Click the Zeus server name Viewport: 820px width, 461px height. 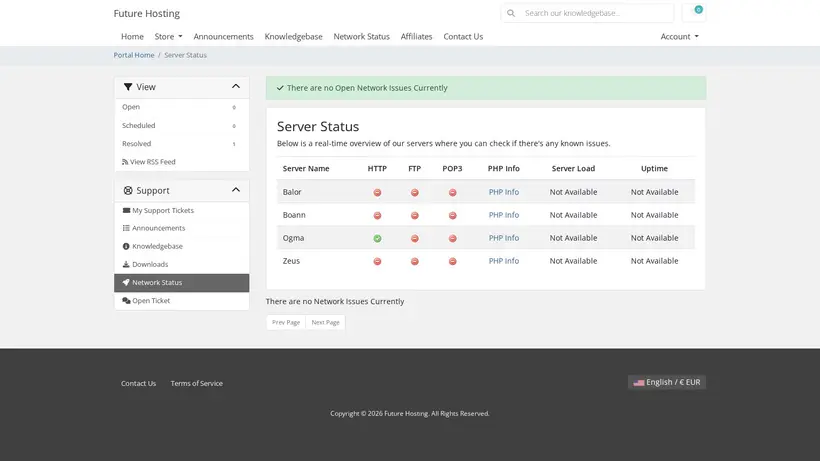291,261
